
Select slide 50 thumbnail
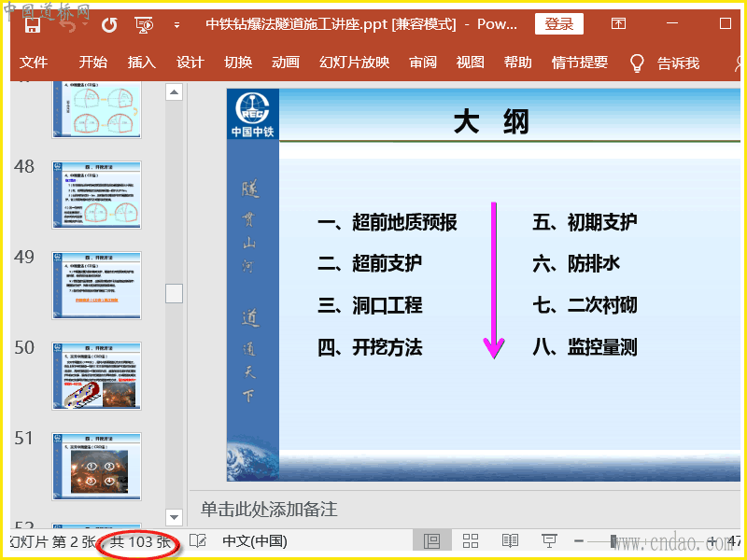coord(97,376)
